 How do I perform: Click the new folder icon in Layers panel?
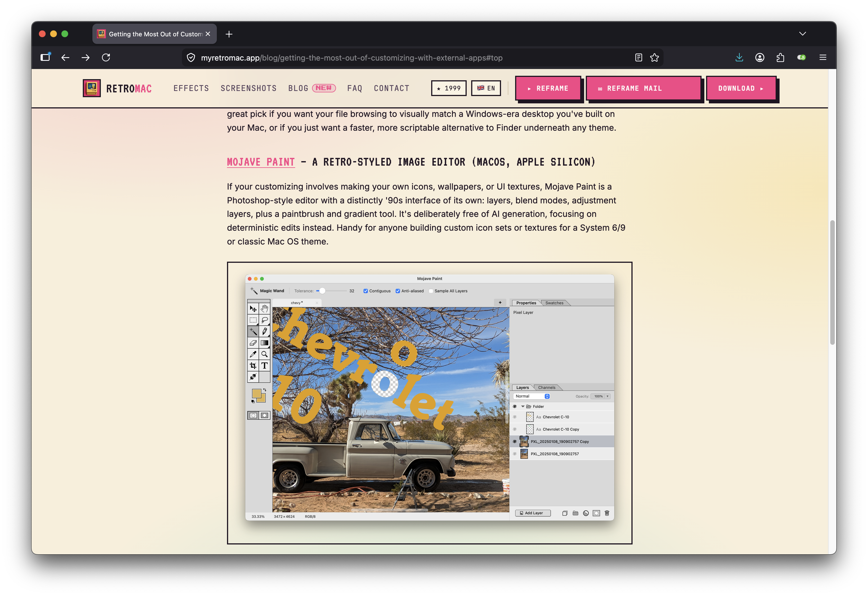(575, 513)
